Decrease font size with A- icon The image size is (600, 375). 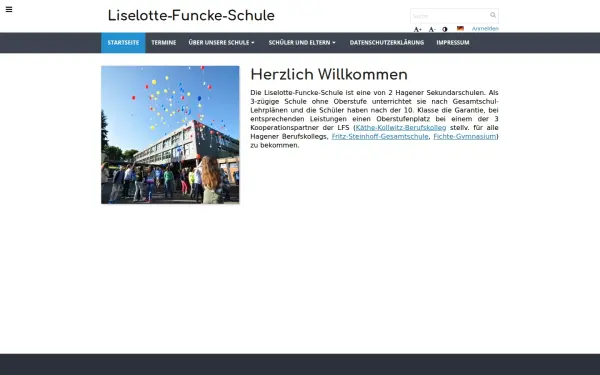pos(432,29)
